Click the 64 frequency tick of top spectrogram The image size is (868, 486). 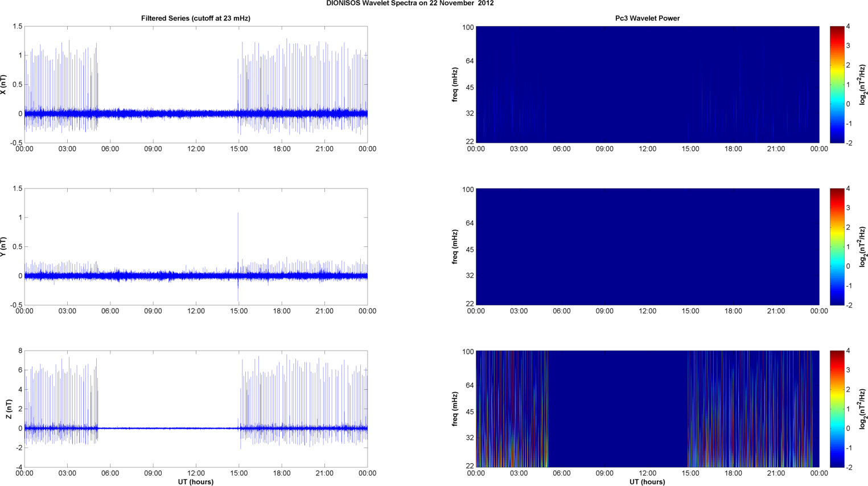coord(470,61)
